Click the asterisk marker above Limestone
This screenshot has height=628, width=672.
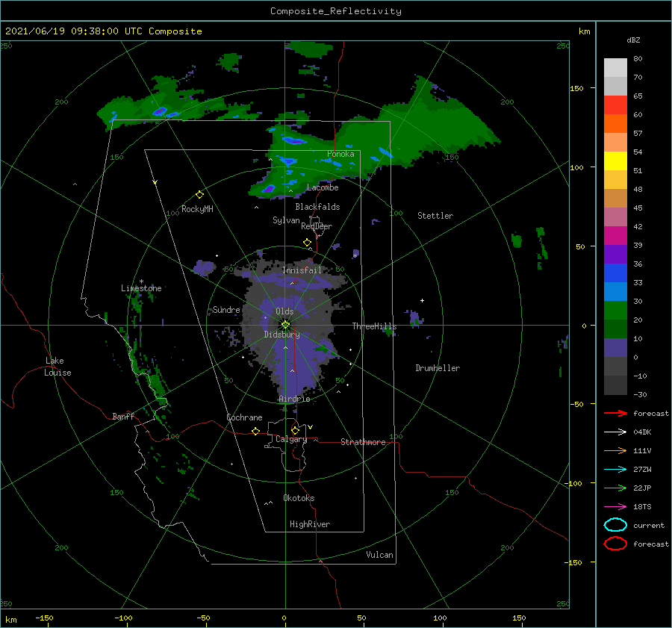pyautogui.click(x=141, y=282)
